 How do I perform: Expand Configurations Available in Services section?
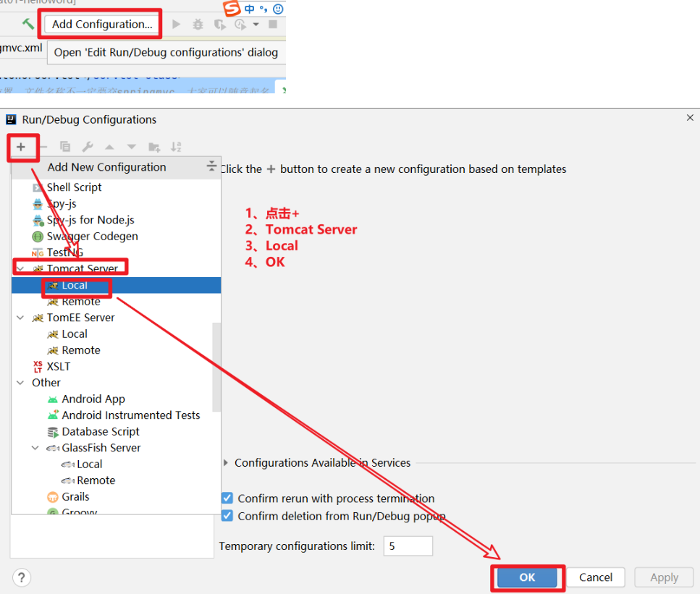pyautogui.click(x=226, y=463)
